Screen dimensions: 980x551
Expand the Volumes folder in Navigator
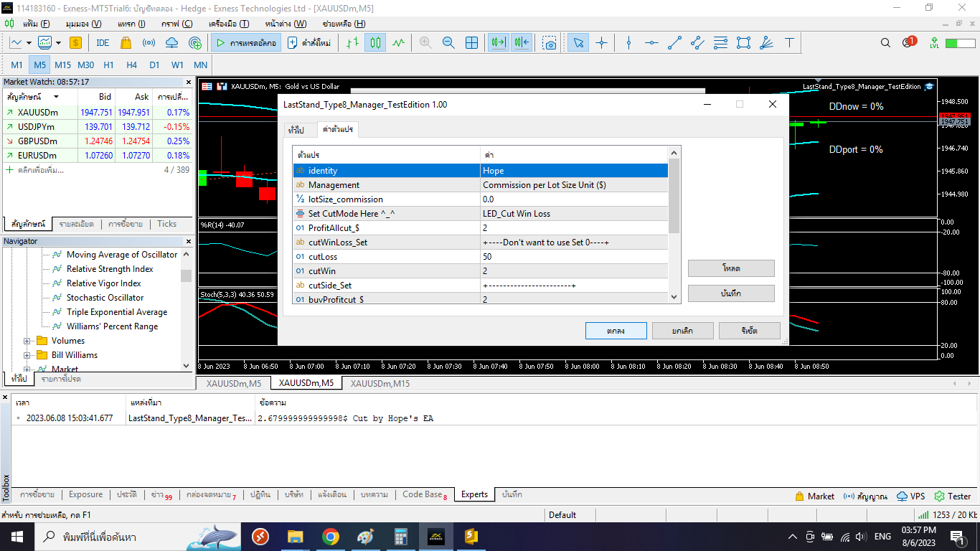pyautogui.click(x=27, y=340)
